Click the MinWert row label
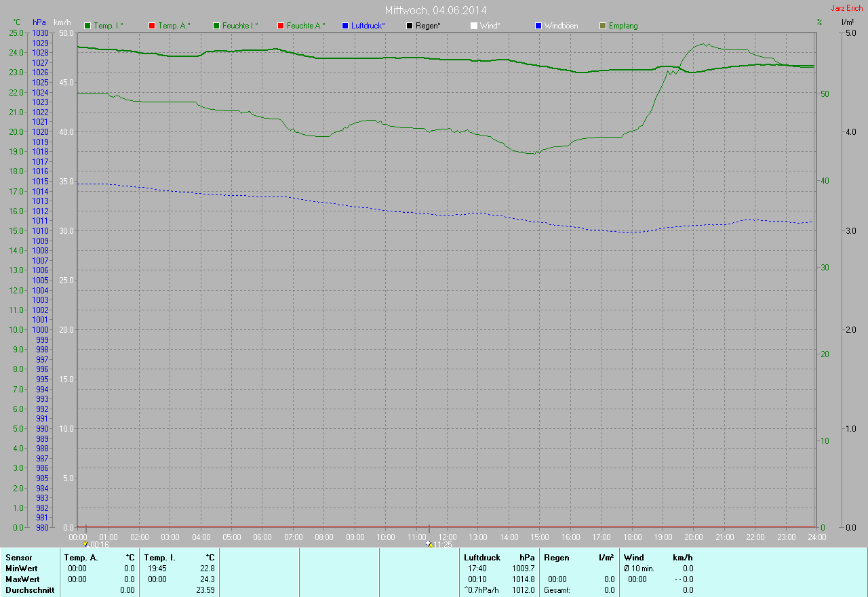The height and width of the screenshot is (597, 868). click(x=22, y=569)
